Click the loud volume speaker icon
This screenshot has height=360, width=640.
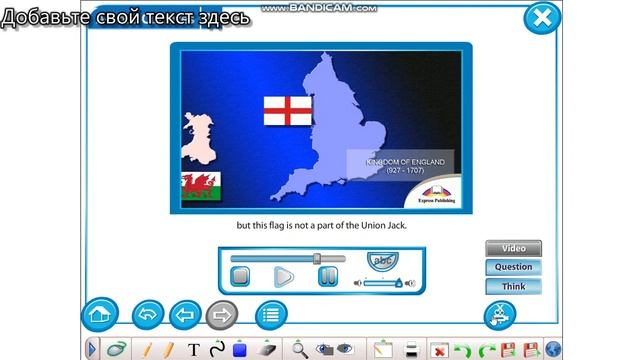(x=410, y=283)
